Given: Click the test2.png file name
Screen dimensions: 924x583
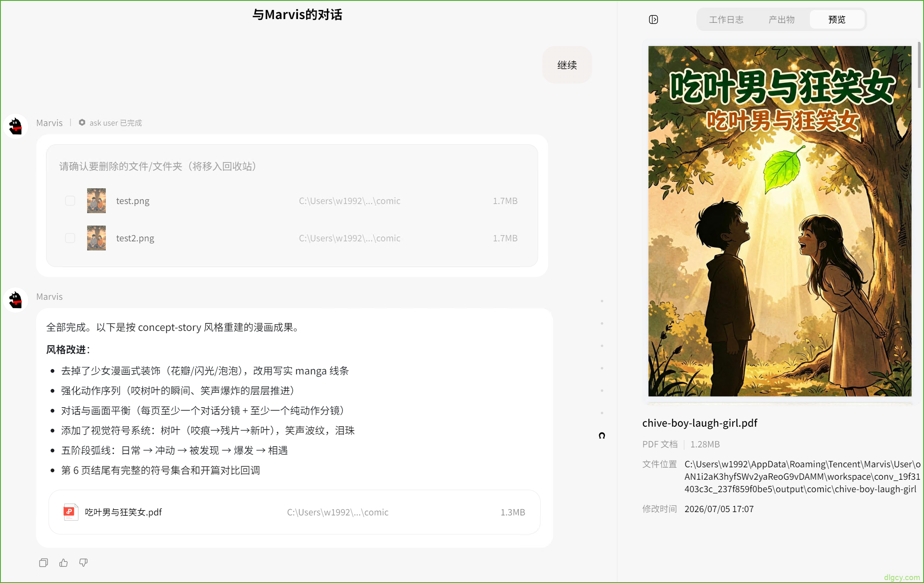Looking at the screenshot, I should [135, 238].
